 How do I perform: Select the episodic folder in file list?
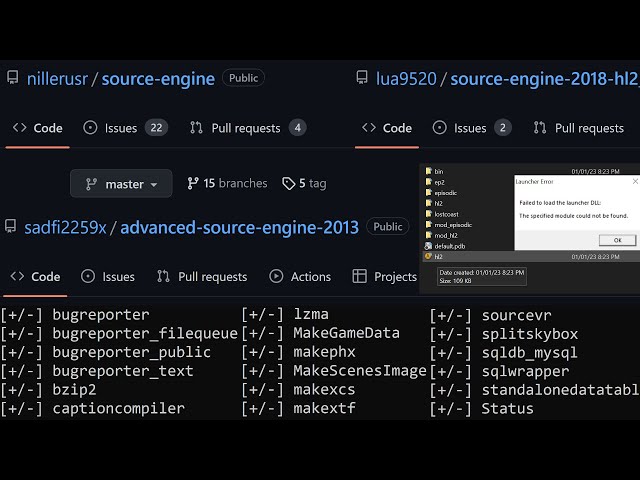(x=445, y=193)
